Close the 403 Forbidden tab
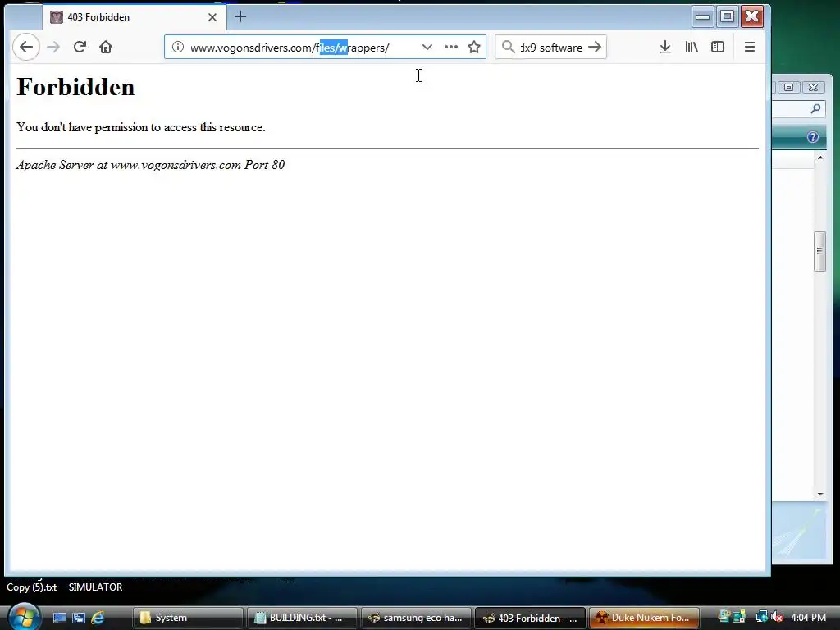The image size is (840, 630). click(212, 17)
